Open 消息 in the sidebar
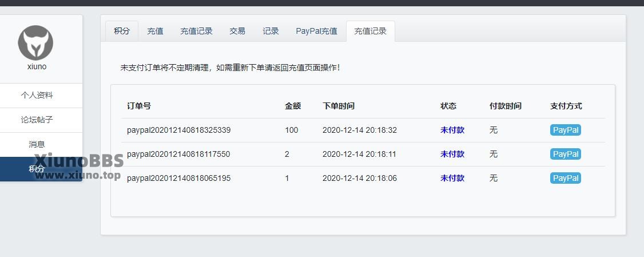644x257 pixels. 37,144
